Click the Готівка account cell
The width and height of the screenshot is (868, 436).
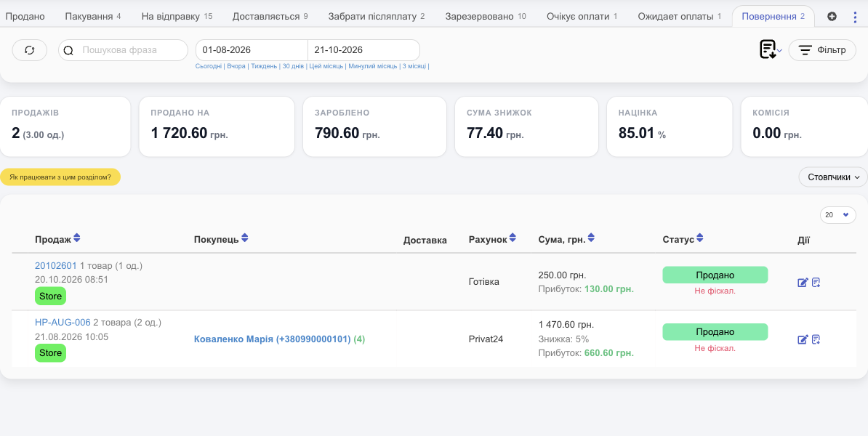point(484,282)
